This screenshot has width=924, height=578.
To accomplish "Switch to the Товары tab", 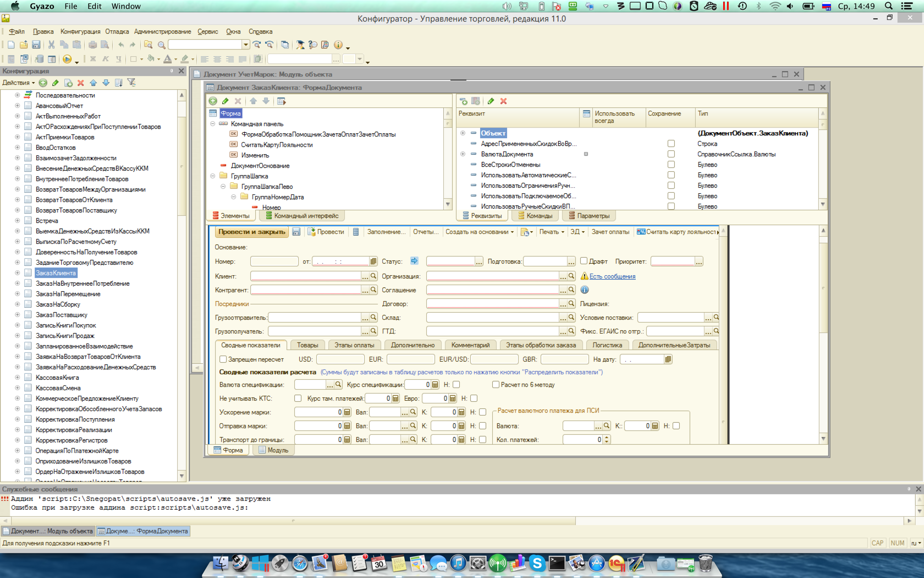I will click(x=307, y=345).
